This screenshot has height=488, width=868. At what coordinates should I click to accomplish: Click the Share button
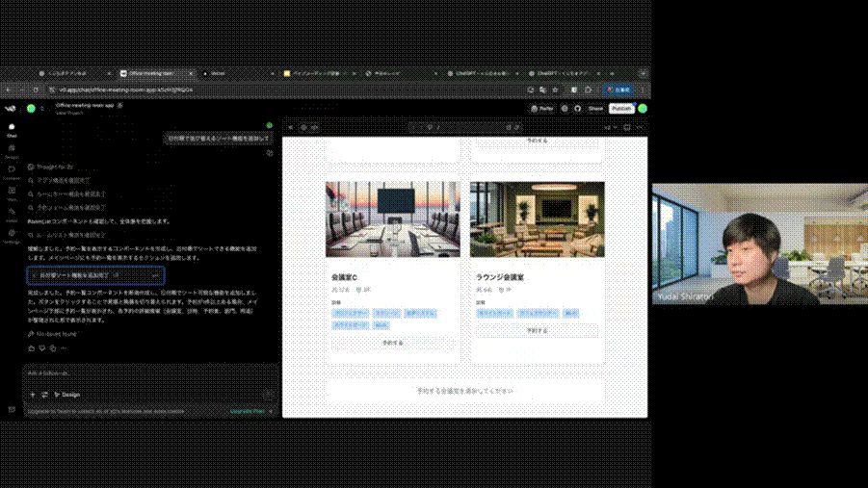595,109
